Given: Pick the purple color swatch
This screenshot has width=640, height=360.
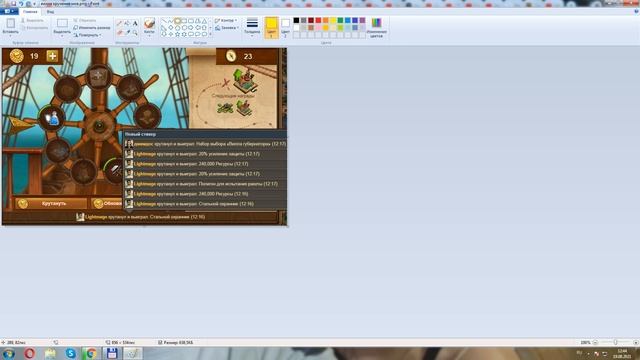Looking at the screenshot, I should [x=362, y=20].
